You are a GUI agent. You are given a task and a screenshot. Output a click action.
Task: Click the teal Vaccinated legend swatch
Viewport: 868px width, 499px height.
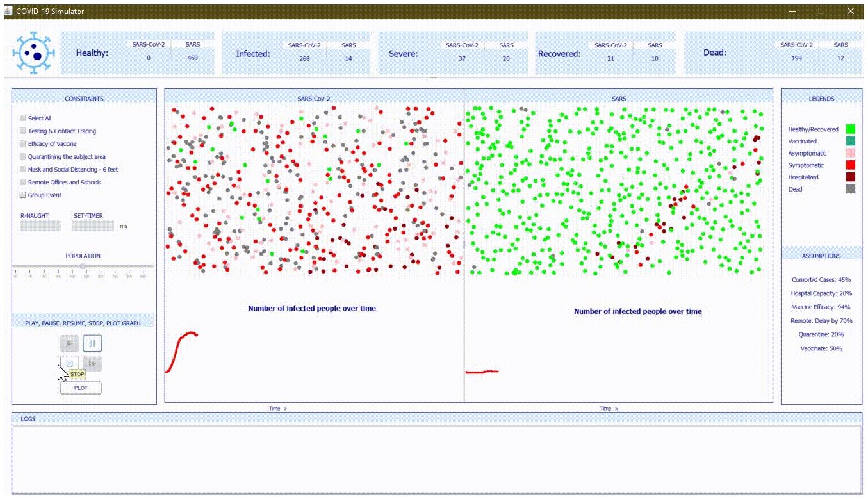(x=851, y=142)
